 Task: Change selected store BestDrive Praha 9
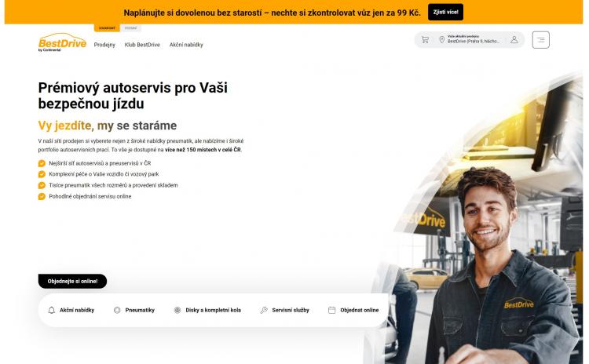point(474,39)
